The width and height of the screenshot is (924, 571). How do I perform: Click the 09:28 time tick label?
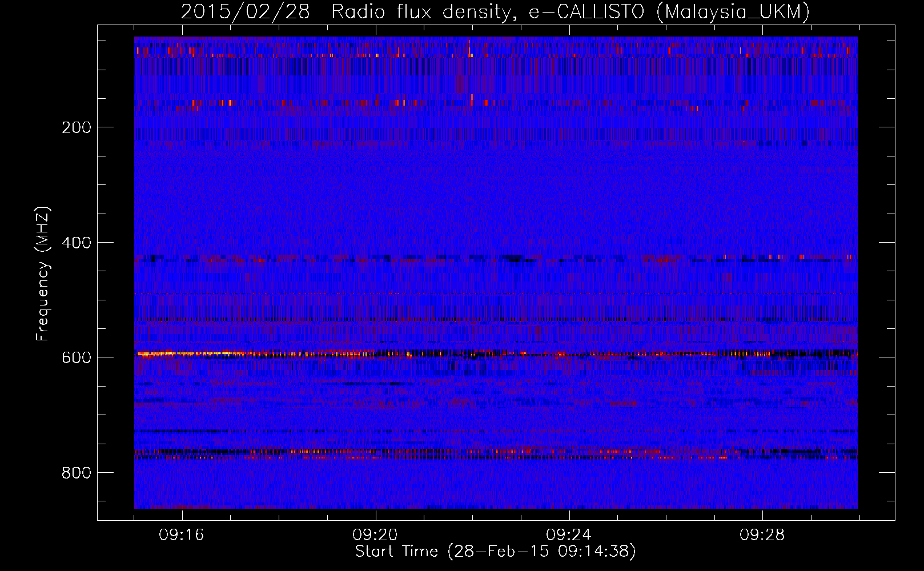click(x=762, y=535)
